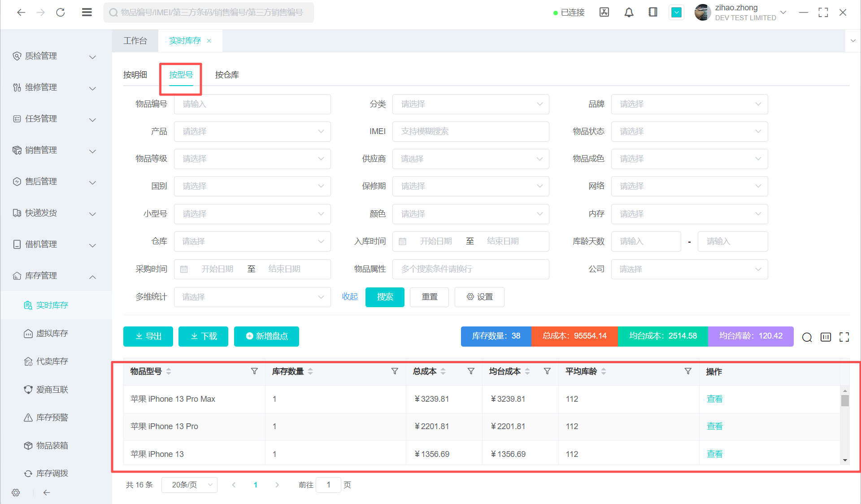Collapse the sidebar with arrow icon
This screenshot has width=861, height=504.
coord(47,492)
